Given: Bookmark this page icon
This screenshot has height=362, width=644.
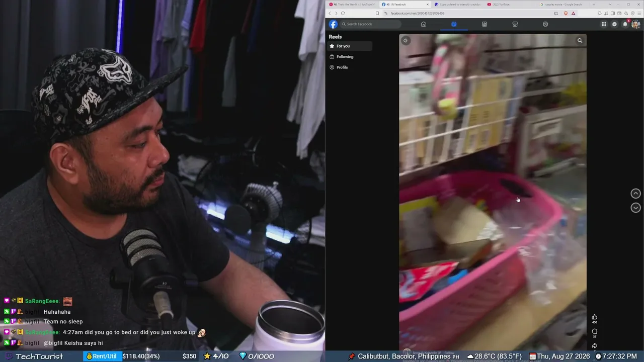Looking at the screenshot, I should click(x=377, y=13).
